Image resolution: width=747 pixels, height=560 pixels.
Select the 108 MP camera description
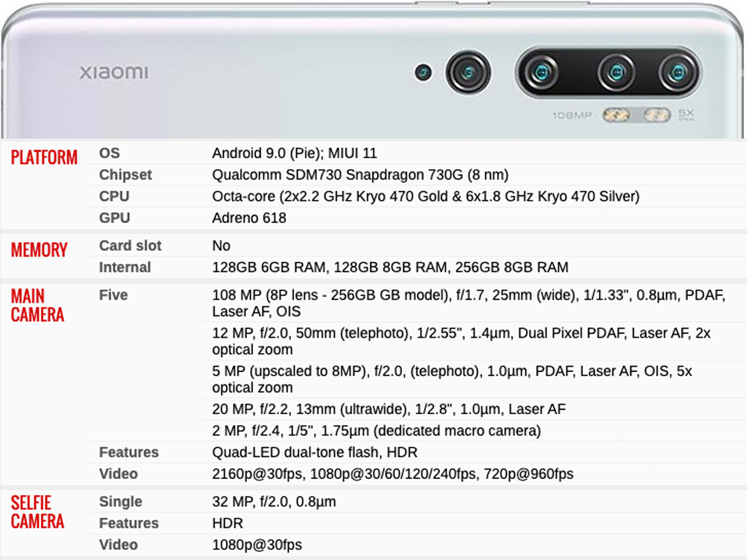coord(469,303)
